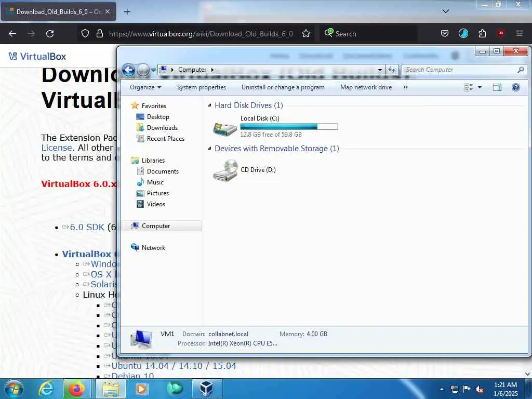The width and height of the screenshot is (532, 399).
Task: Open 6.0 SDK link
Action: coord(87,227)
